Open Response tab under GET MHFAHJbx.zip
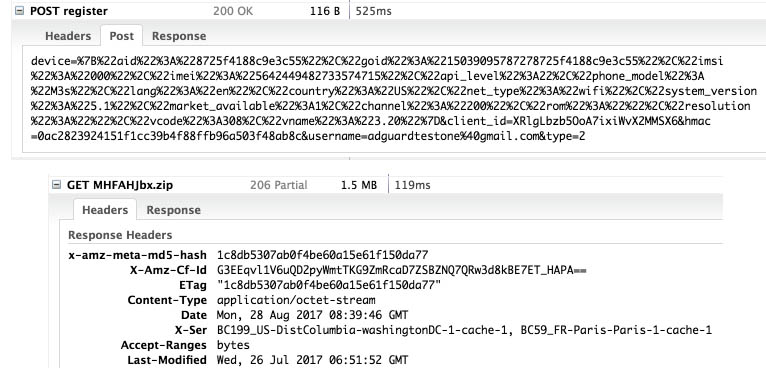This screenshot has width=766, height=368. [173, 210]
